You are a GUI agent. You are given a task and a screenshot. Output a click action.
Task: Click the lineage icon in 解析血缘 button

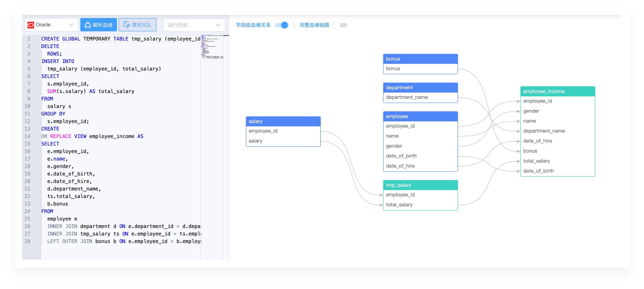click(x=87, y=25)
